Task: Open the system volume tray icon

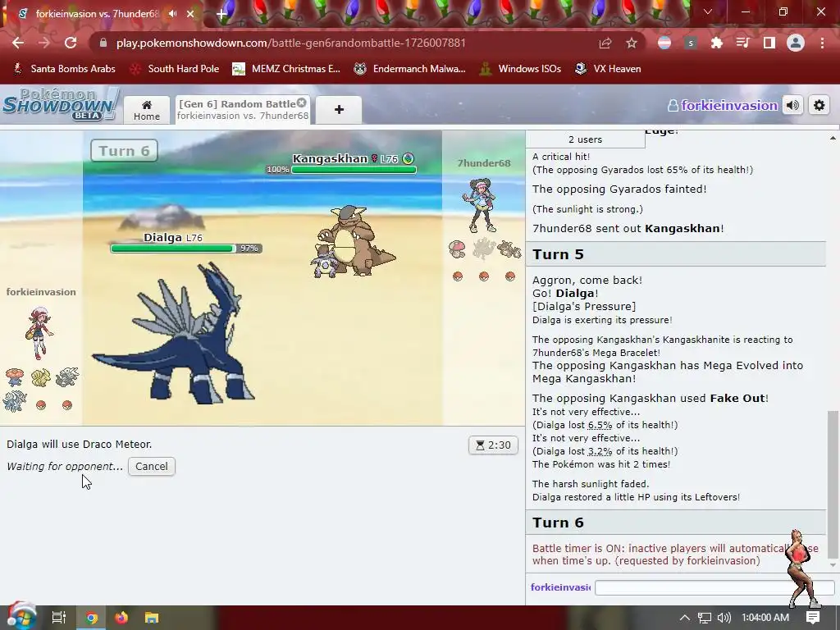Action: (x=724, y=618)
